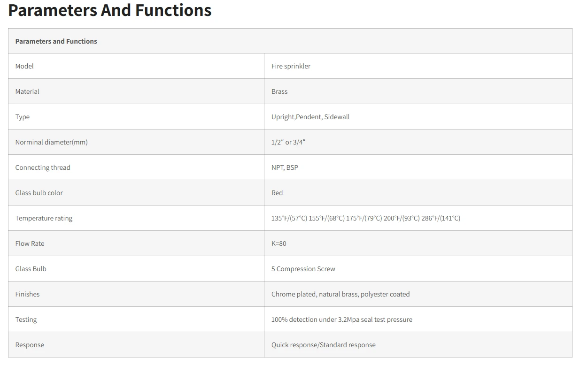Click the large "Parameters And Functions" page heading
This screenshot has height=365, width=588.
click(x=110, y=10)
